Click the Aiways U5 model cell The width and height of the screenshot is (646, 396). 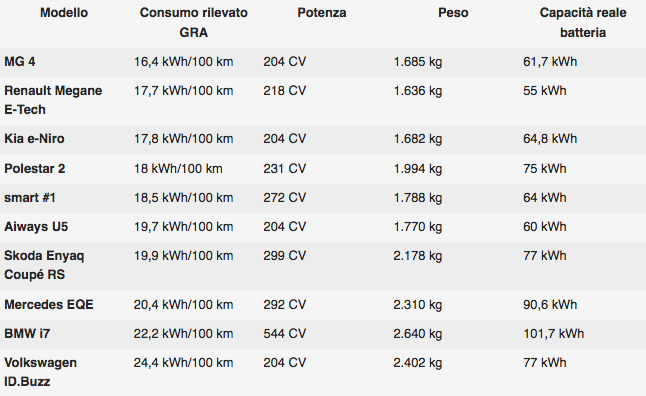coord(36,227)
